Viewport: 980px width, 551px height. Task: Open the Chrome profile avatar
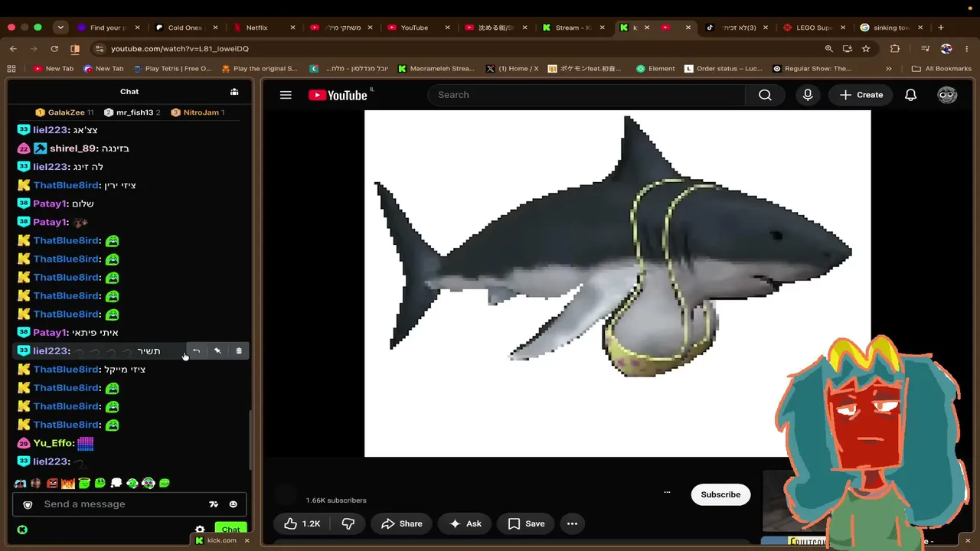coord(946,48)
